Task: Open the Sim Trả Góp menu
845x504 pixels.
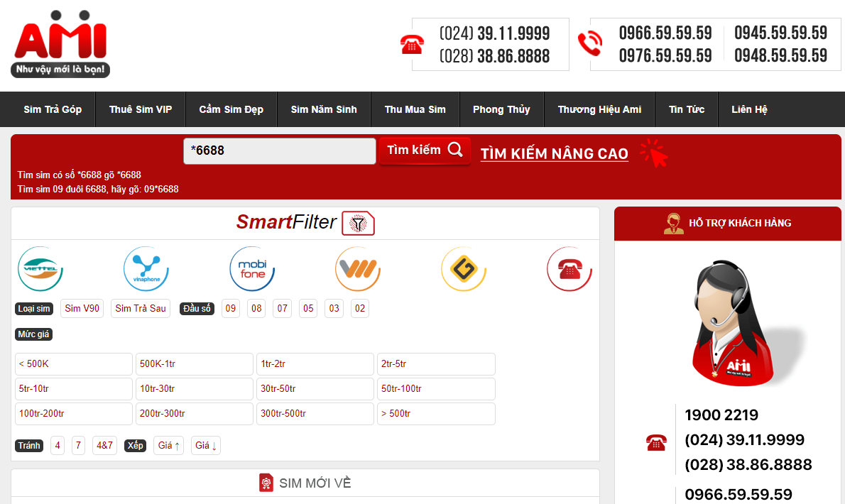Action: click(x=53, y=109)
